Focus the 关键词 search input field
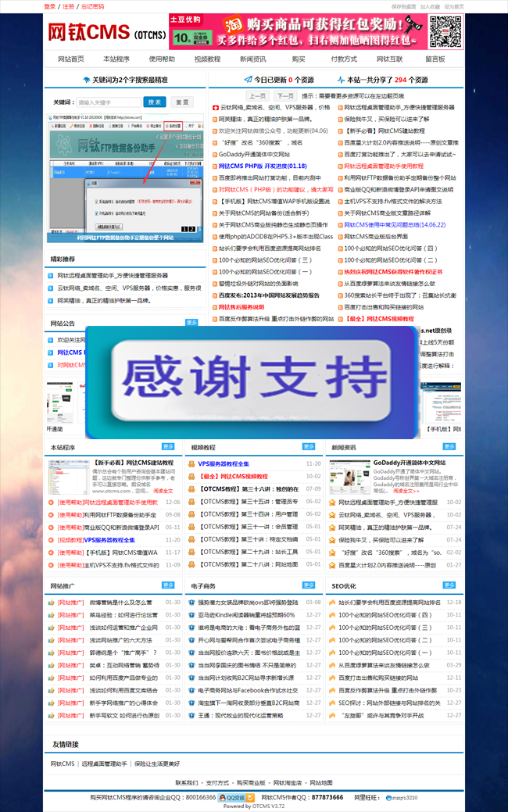 click(108, 102)
